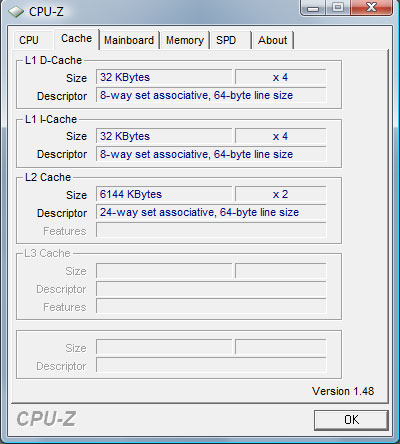Click the L3 Cache group label

(47, 253)
